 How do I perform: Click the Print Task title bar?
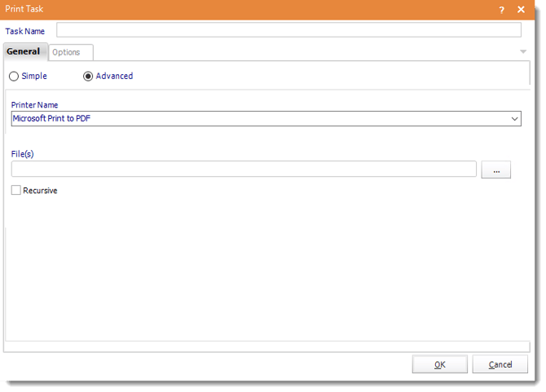[244, 9]
